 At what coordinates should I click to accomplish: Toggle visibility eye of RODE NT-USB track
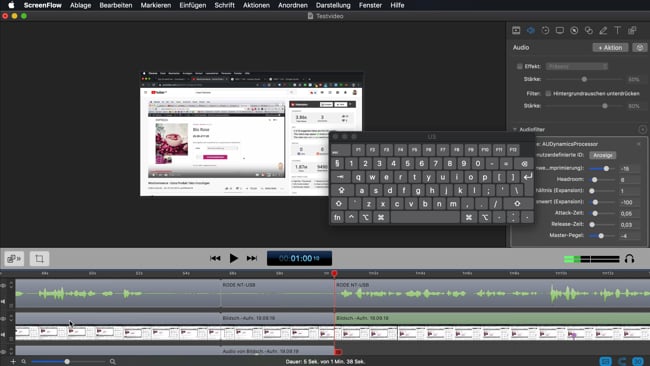pyautogui.click(x=3, y=286)
